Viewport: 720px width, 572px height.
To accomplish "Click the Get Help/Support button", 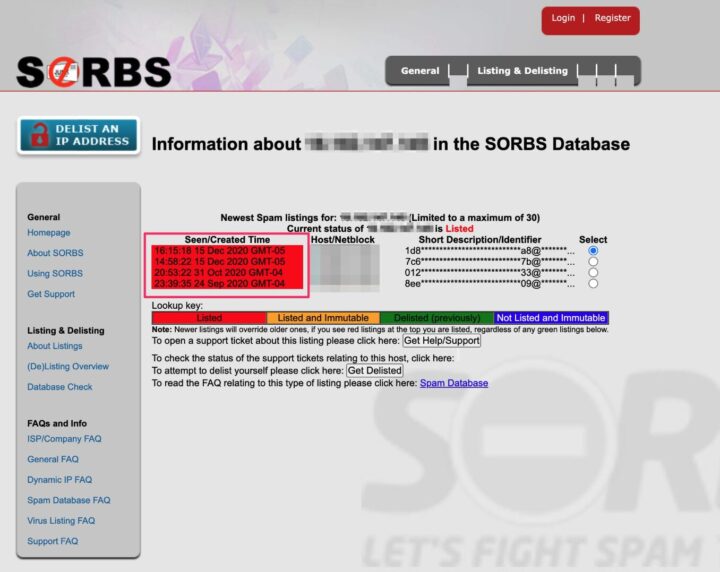I will (442, 341).
